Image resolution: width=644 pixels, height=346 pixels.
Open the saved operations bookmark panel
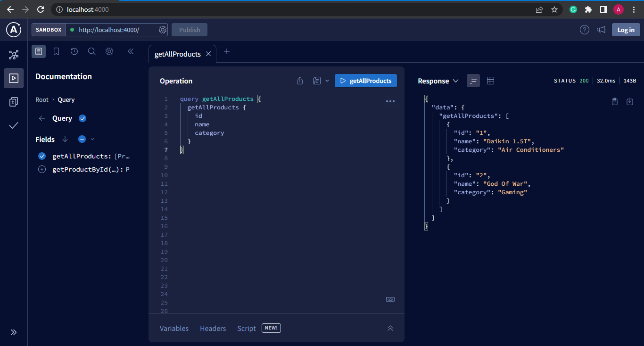(x=56, y=51)
